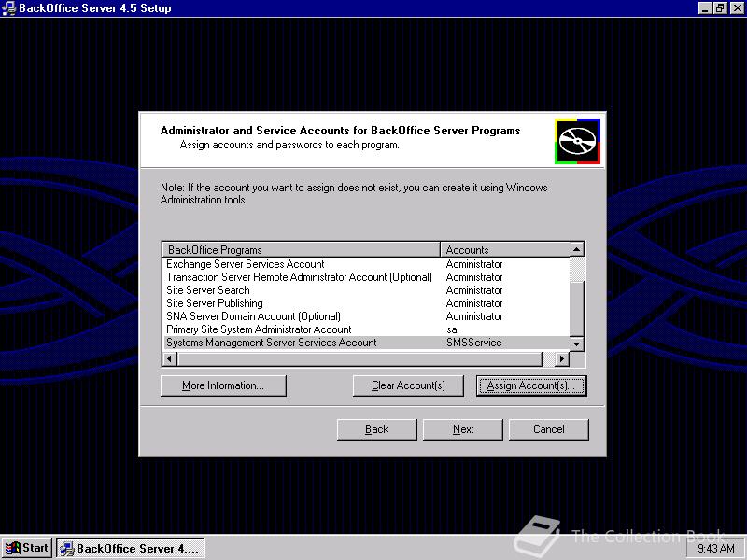Open More Information about accounts
The image size is (747, 560).
click(223, 385)
